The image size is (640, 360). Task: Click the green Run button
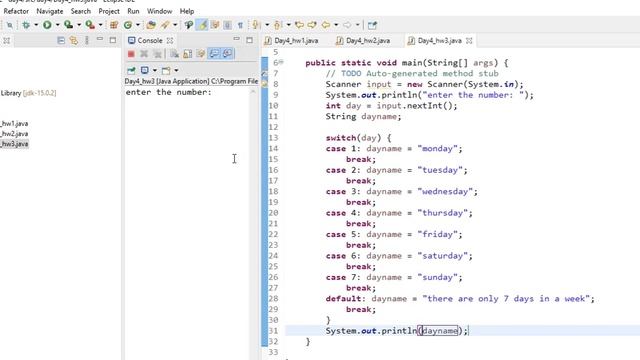[x=47, y=25]
